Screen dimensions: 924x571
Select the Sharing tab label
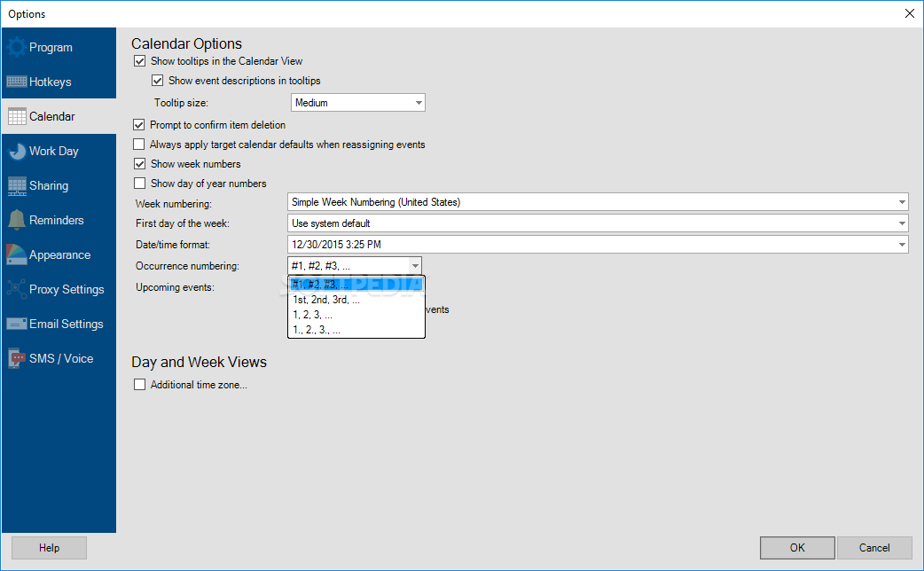(x=49, y=185)
